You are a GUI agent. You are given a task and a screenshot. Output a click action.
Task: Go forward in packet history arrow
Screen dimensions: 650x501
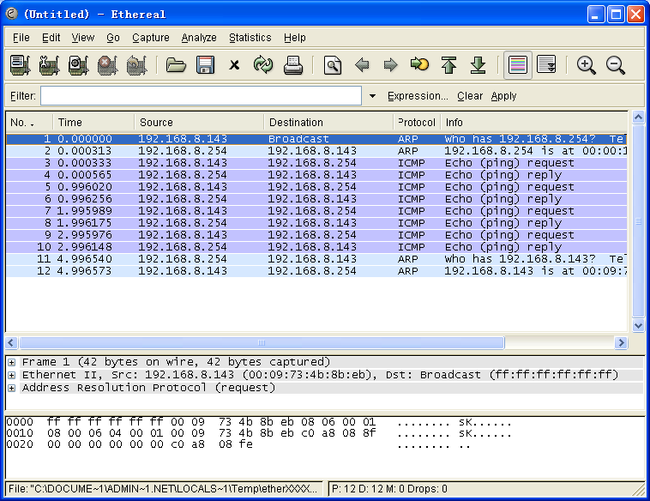coord(390,65)
